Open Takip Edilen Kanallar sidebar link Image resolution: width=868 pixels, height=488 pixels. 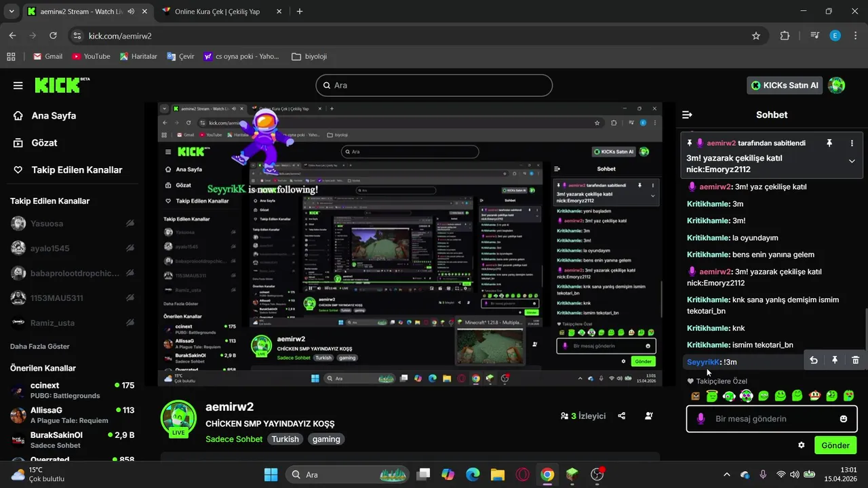68,170
